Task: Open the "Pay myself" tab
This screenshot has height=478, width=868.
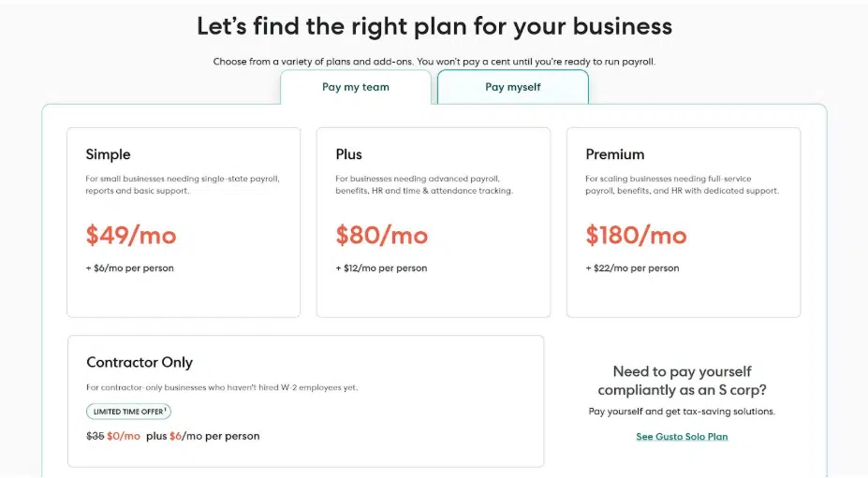Action: tap(512, 87)
